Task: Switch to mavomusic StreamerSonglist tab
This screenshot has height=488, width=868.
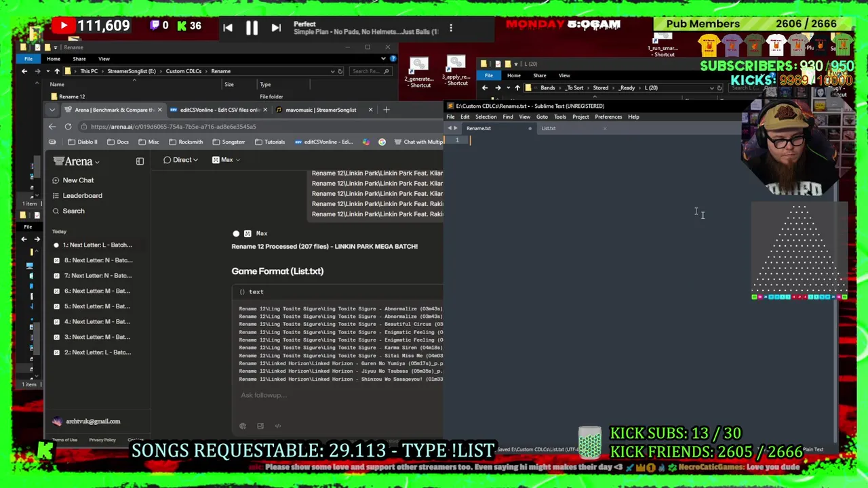Action: 324,110
